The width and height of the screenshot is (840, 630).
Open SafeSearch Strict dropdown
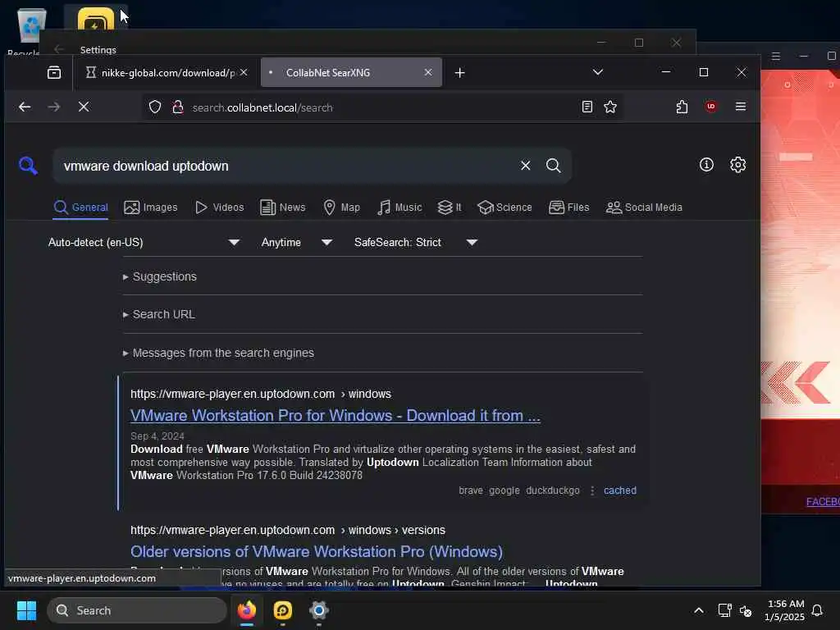[x=416, y=242]
